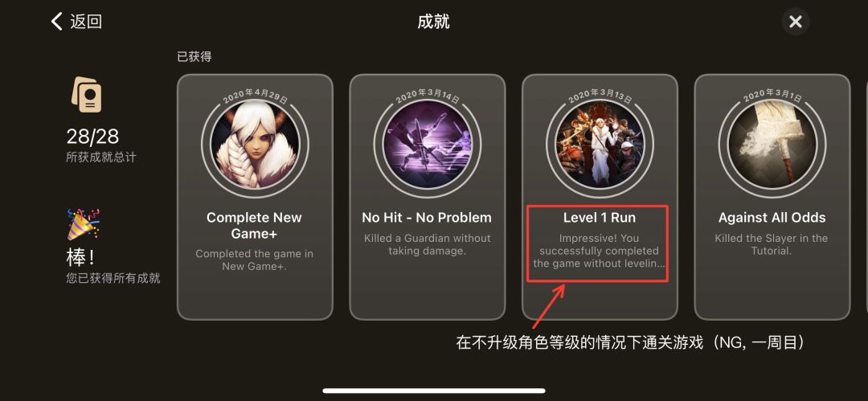Open No Hit - No Problem badge image
868x401 pixels.
tap(428, 145)
